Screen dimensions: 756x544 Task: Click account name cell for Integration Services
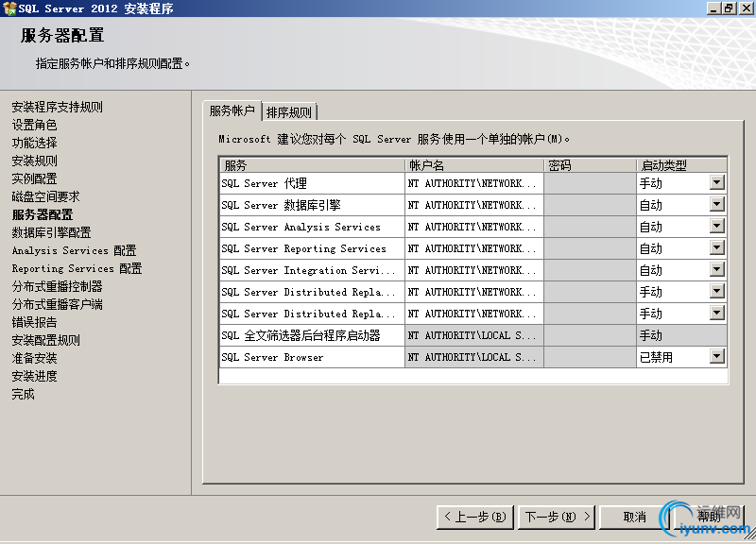click(x=474, y=270)
